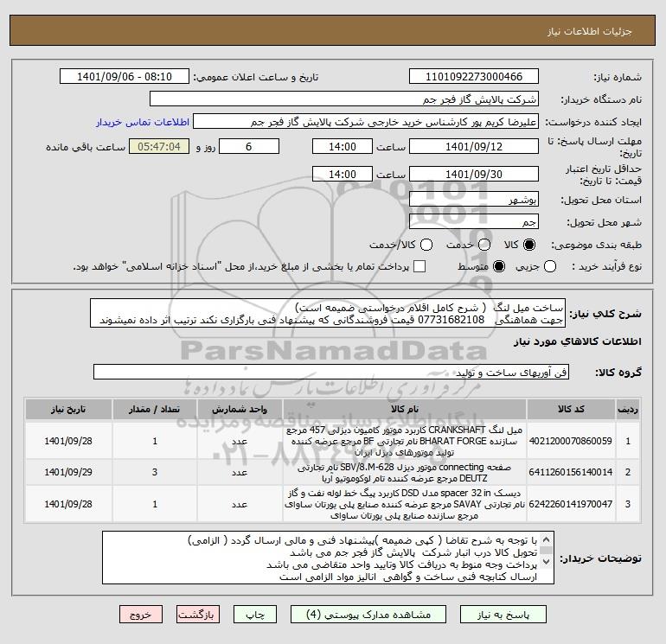Image resolution: width=666 pixels, height=644 pixels.
Task: Click the buyer name field شرکت پالایش گاز فجر جم
Action: tap(344, 99)
